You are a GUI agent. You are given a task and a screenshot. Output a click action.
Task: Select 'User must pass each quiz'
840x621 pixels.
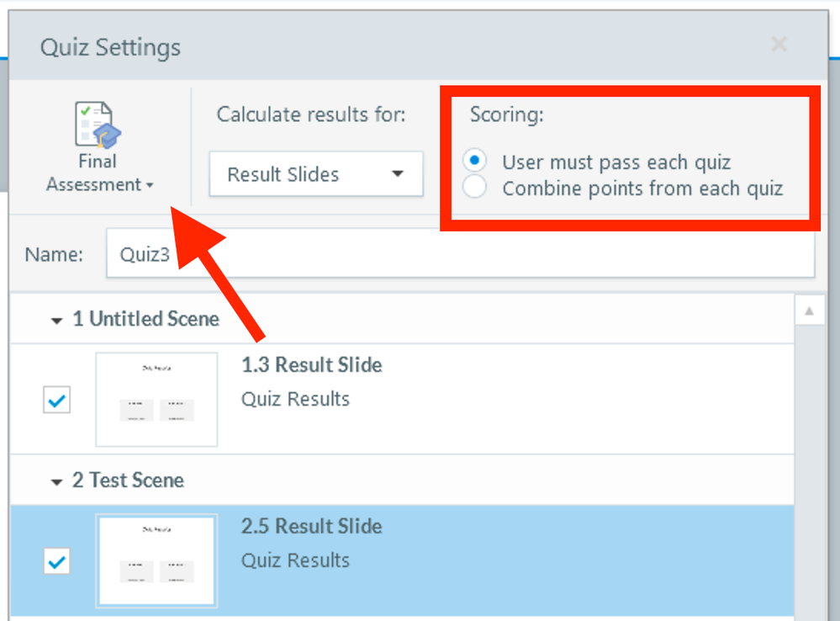tap(476, 161)
